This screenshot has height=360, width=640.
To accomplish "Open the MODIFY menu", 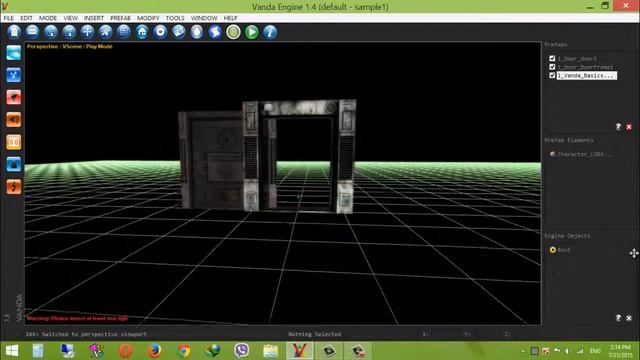I will 148,18.
